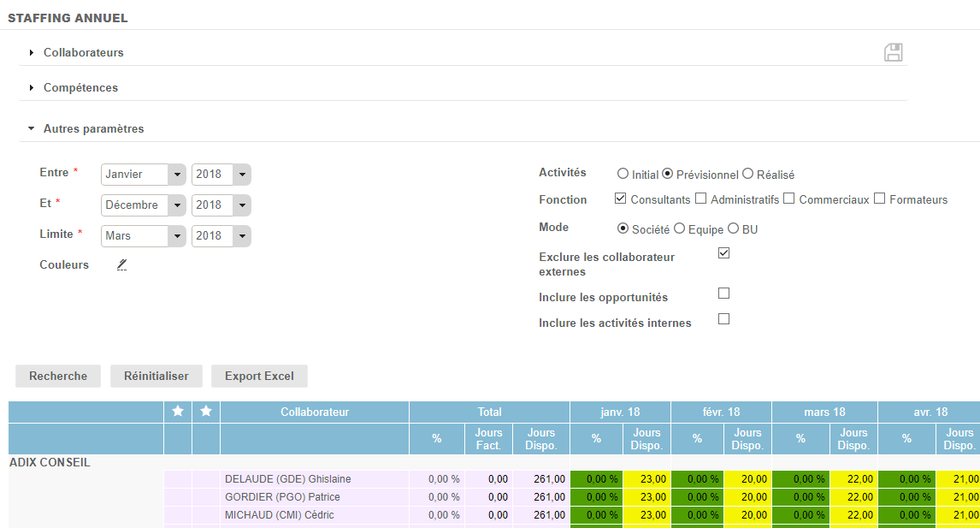Uncheck Exclure les collaborateur externes
This screenshot has height=528, width=980.
pyautogui.click(x=723, y=253)
